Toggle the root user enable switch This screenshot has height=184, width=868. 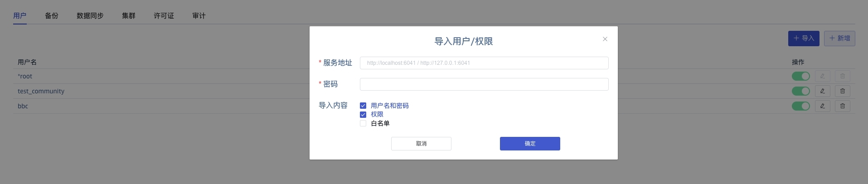800,76
